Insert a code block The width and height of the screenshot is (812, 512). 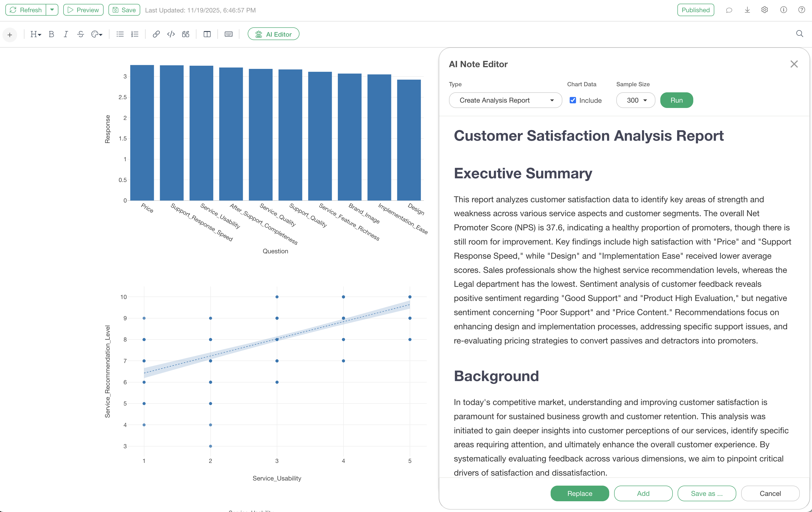(x=171, y=34)
